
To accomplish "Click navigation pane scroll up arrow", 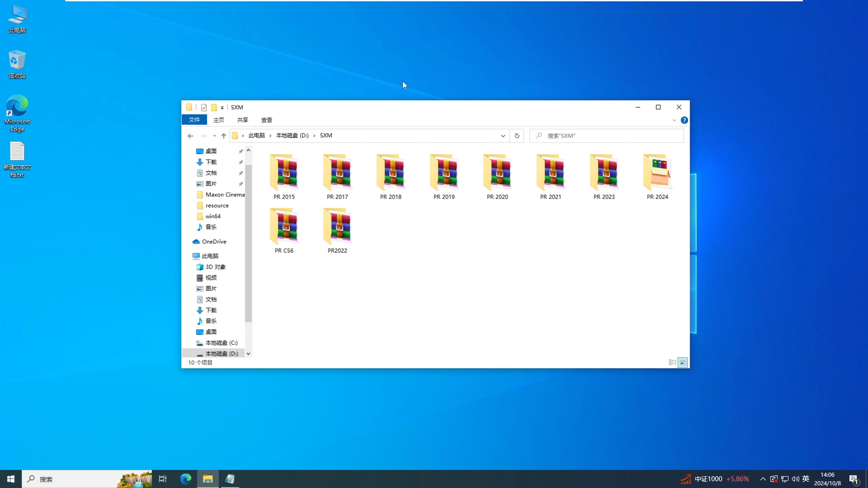I will pyautogui.click(x=248, y=150).
